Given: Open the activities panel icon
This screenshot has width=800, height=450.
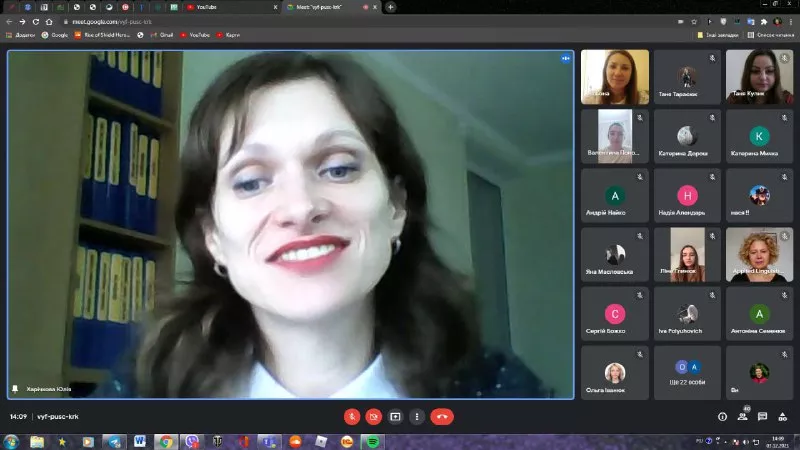Looking at the screenshot, I should coord(782,416).
